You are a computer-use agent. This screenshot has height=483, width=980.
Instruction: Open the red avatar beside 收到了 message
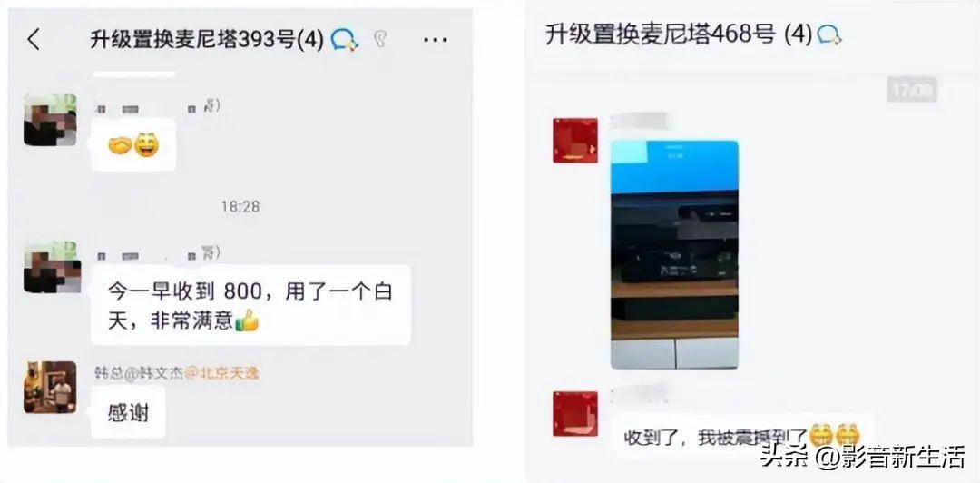click(x=575, y=414)
